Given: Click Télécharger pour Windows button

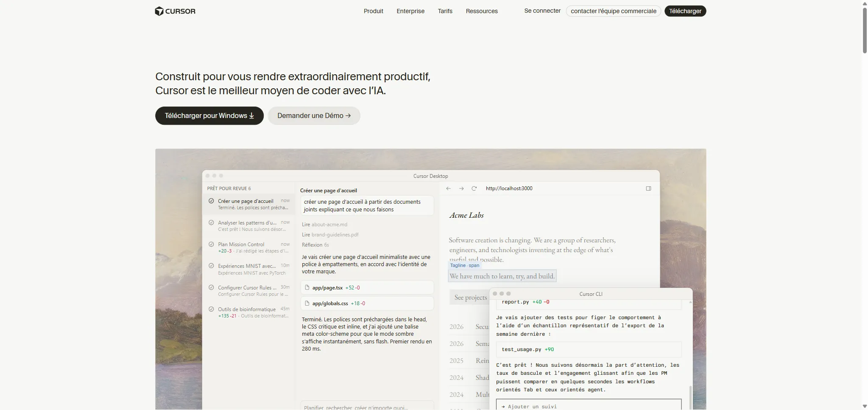Looking at the screenshot, I should pyautogui.click(x=209, y=115).
